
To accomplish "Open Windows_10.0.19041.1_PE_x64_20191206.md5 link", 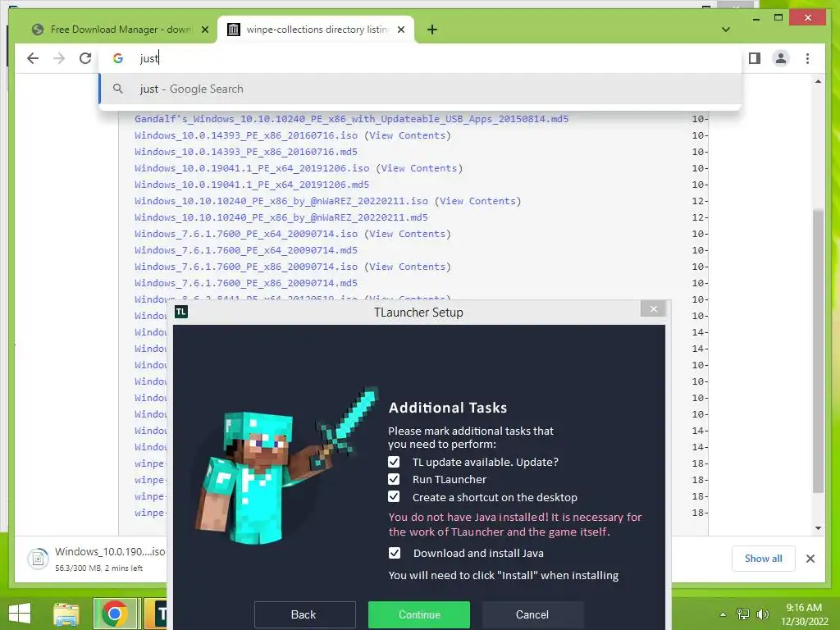I will pos(252,185).
